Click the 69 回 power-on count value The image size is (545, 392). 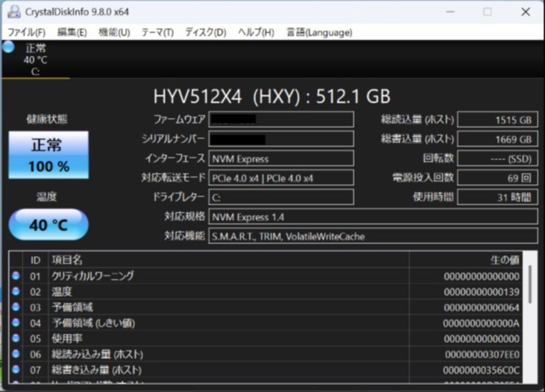click(498, 178)
